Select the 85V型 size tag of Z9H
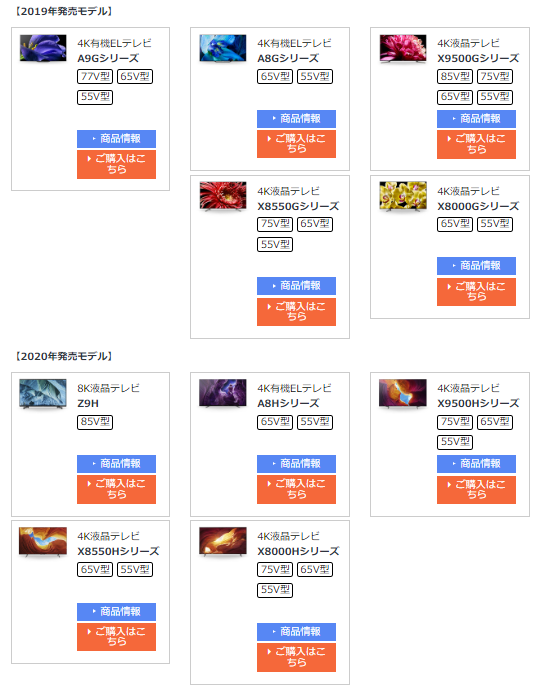This screenshot has height=694, width=543. click(x=95, y=422)
